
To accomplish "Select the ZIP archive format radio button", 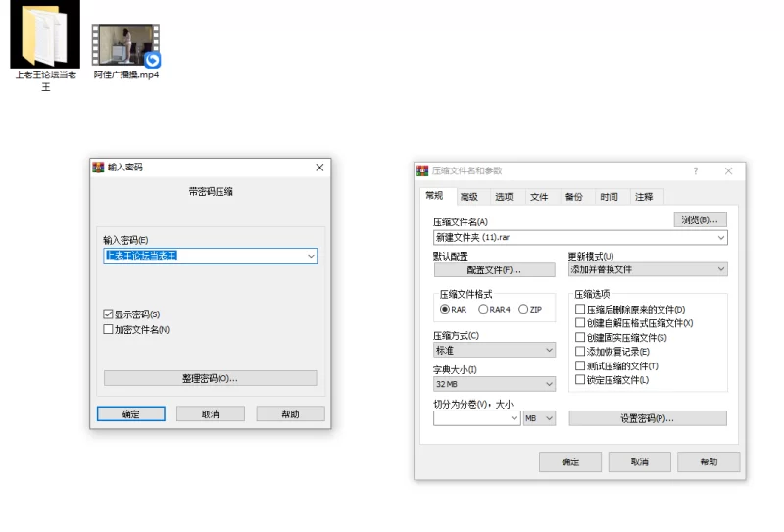I will [523, 310].
